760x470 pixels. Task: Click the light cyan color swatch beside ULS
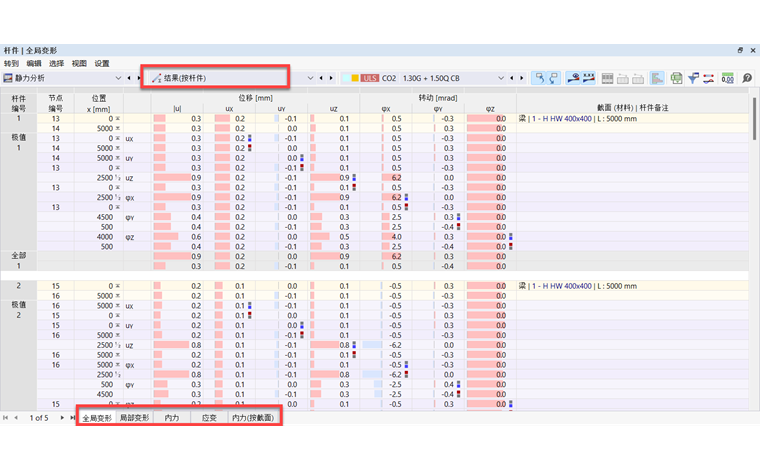pos(346,78)
